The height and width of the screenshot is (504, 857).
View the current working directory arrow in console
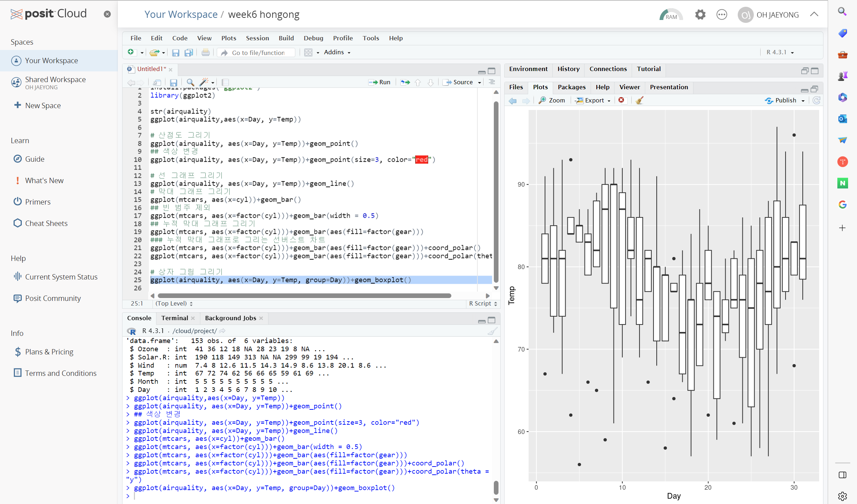[x=222, y=331]
